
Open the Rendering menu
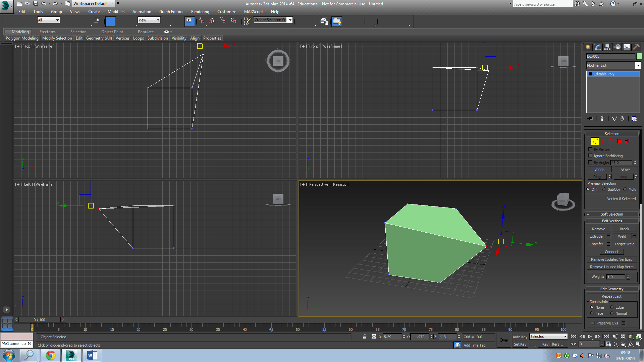point(200,12)
